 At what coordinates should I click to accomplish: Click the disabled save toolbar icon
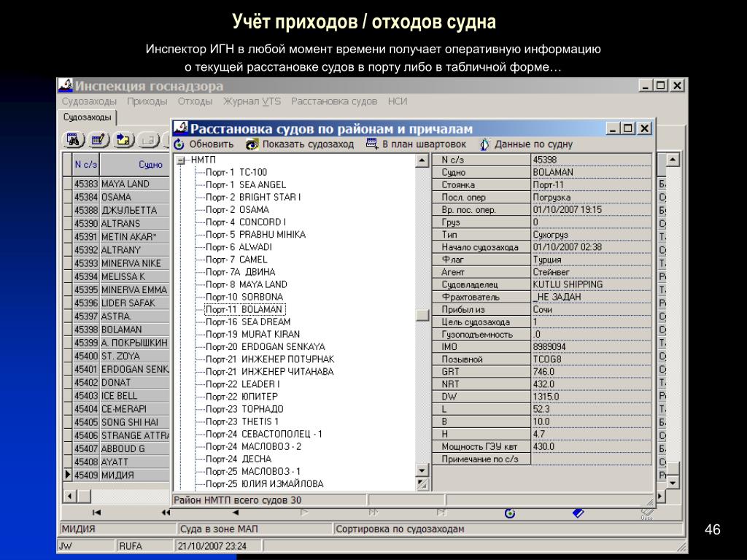[148, 140]
